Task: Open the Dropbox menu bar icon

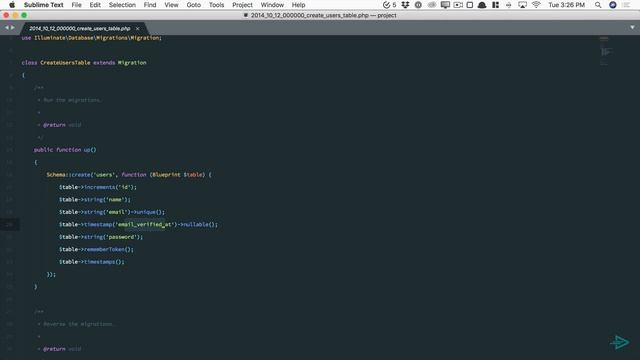Action: click(405, 5)
